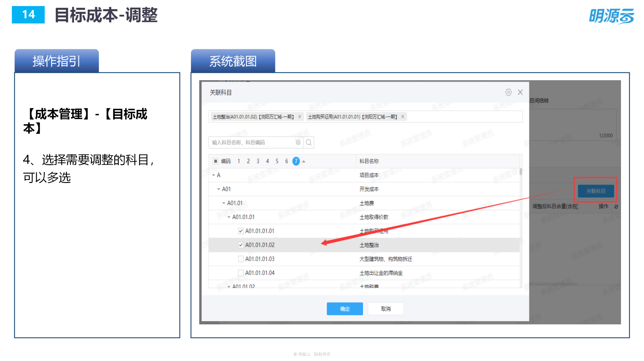Remove the 土地购买征用 selected tag
Viewport: 644px width, 361px height.
(403, 116)
